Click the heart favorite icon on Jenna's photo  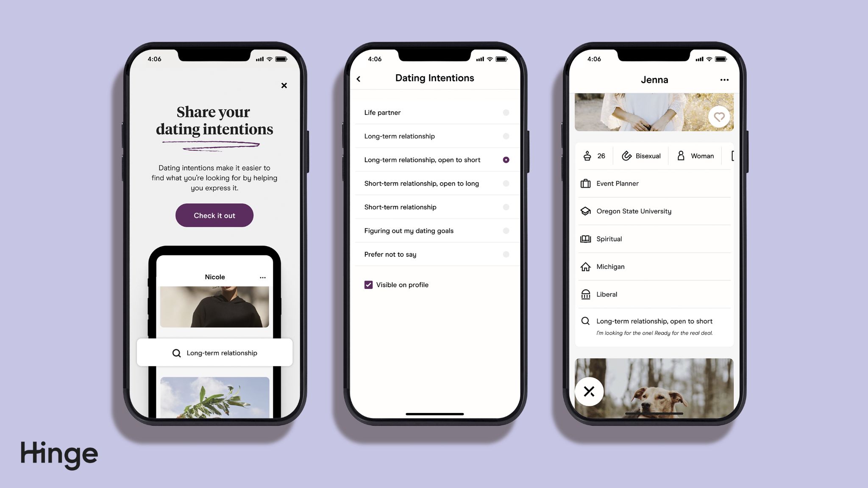click(720, 117)
